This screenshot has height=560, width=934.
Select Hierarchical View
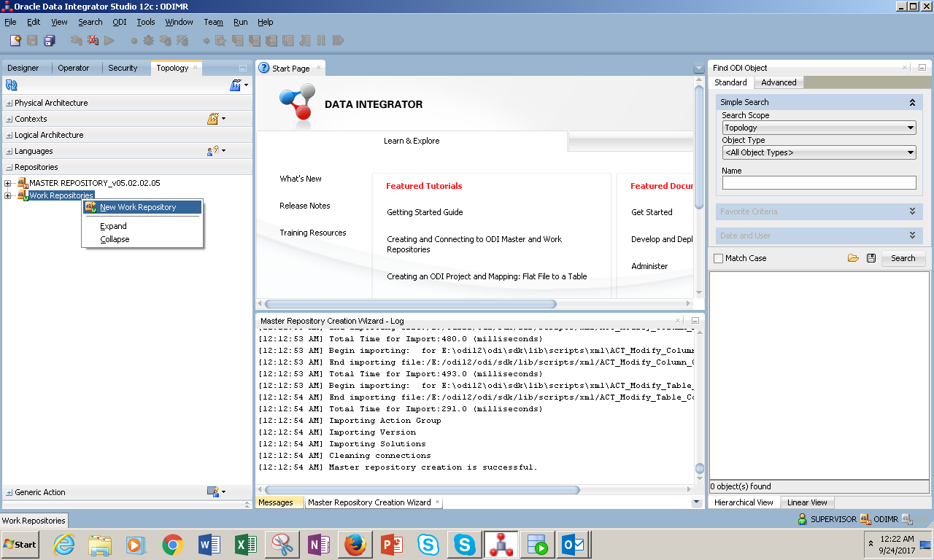tap(744, 502)
